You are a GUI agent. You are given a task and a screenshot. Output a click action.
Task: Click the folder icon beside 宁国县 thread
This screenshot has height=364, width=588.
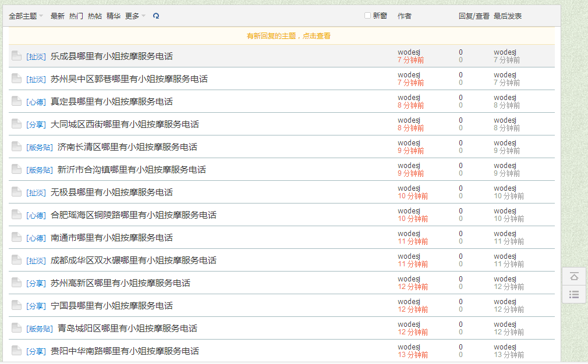(x=16, y=306)
